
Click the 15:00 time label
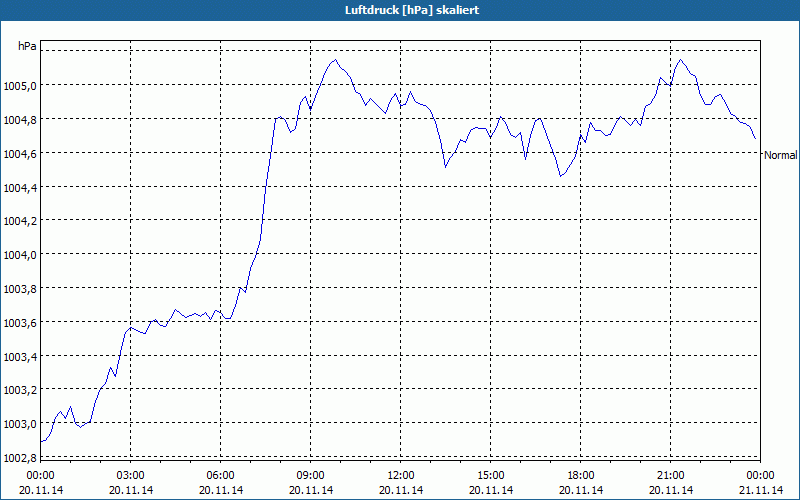[491, 476]
